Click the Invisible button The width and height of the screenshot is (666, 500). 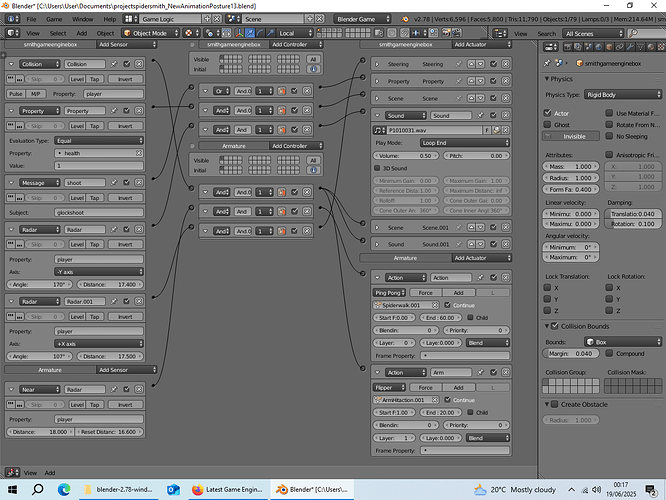pos(571,136)
